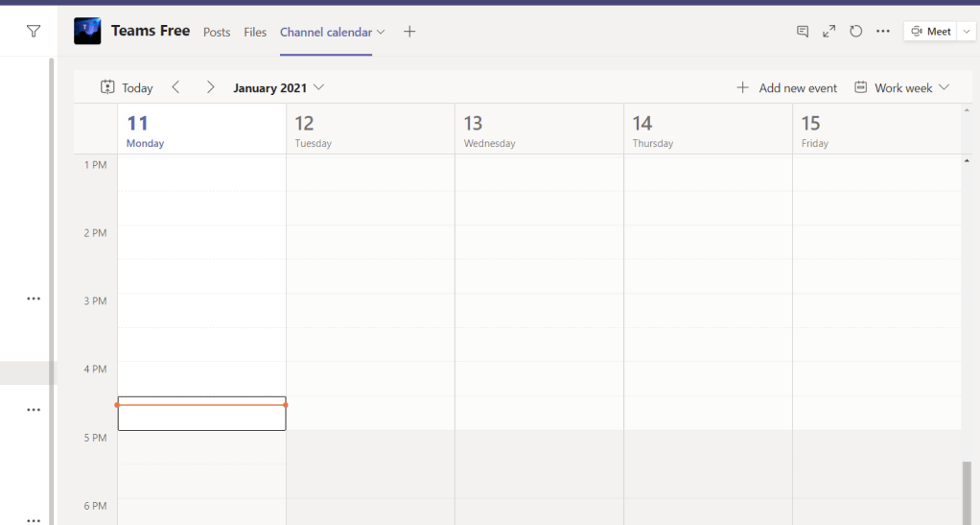Add a new tab with the plus icon

[409, 32]
